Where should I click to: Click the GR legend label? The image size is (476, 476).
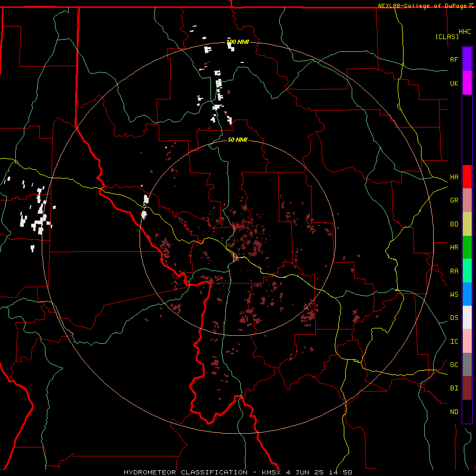pos(454,200)
